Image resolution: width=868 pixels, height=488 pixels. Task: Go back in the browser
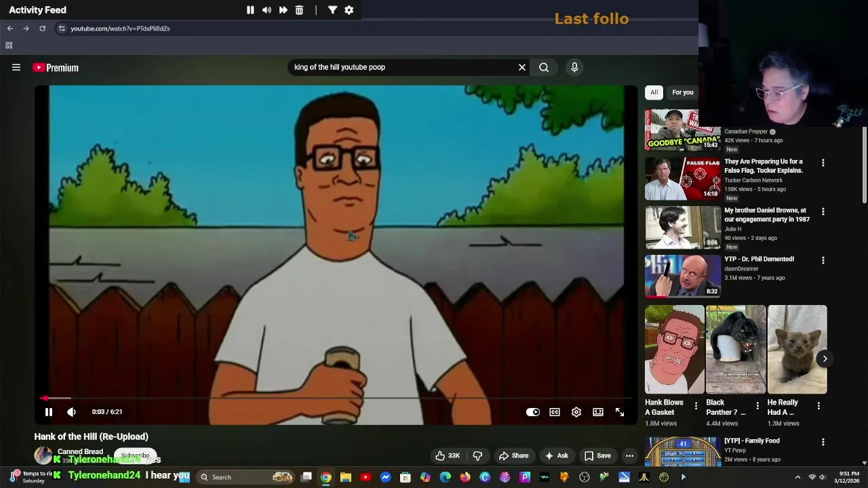[10, 28]
